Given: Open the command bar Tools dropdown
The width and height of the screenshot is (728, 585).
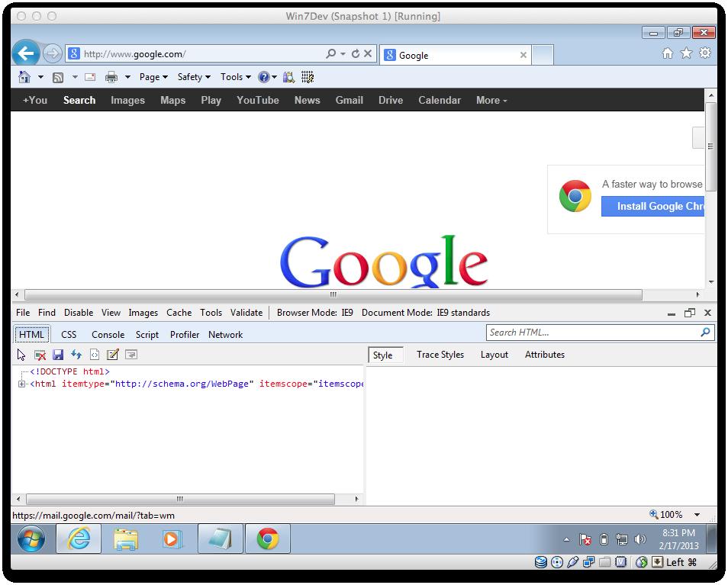Looking at the screenshot, I should (x=235, y=77).
